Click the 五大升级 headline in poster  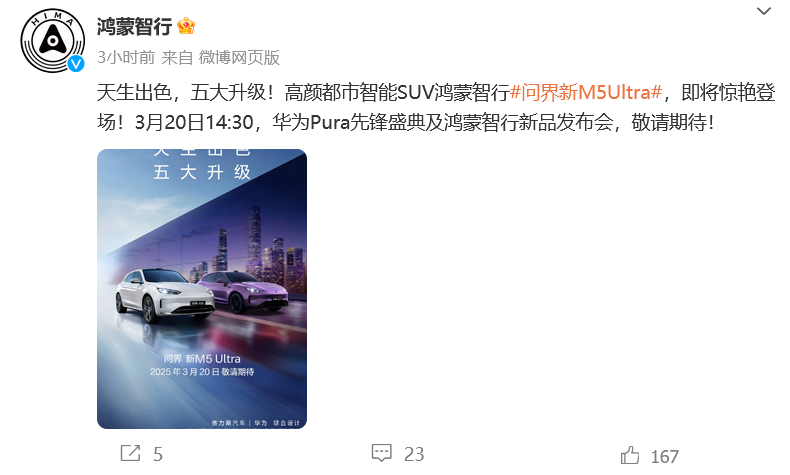point(202,172)
